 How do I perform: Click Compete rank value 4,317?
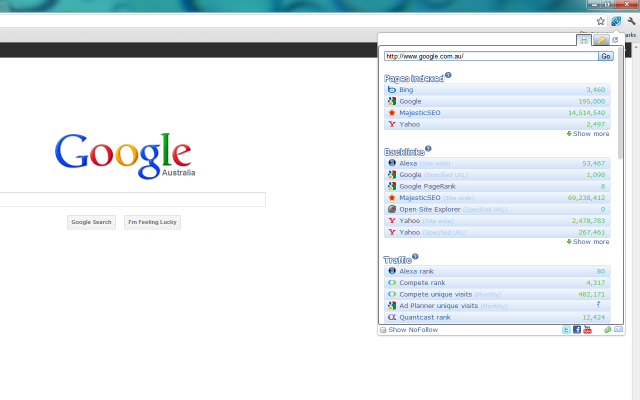coord(596,282)
